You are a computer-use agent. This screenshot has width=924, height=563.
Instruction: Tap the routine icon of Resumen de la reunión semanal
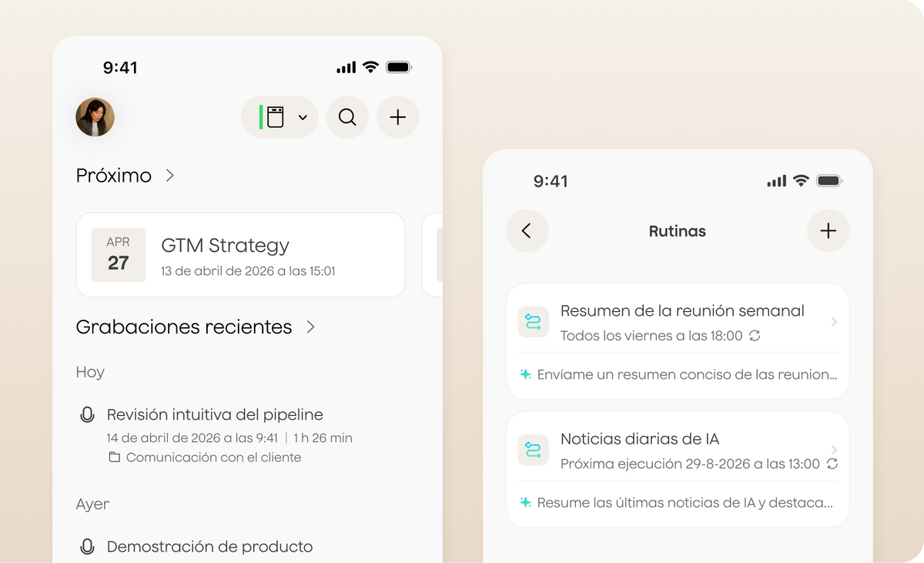[x=533, y=322]
